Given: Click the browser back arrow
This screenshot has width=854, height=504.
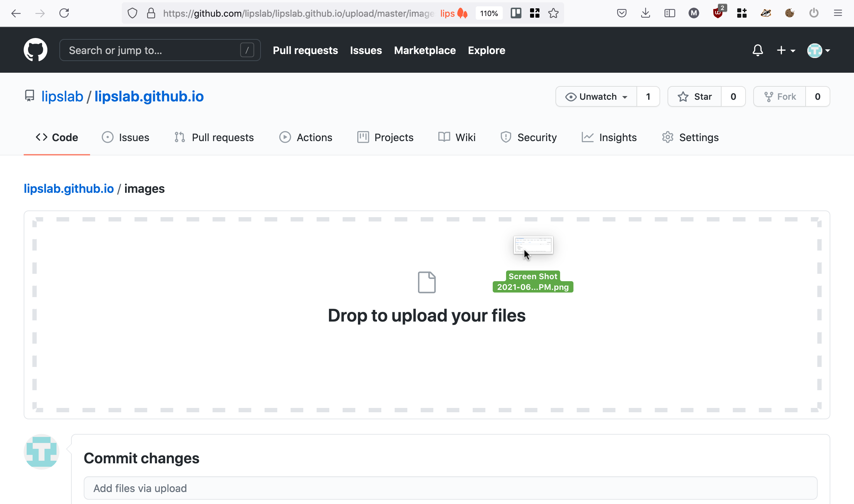Looking at the screenshot, I should (16, 13).
